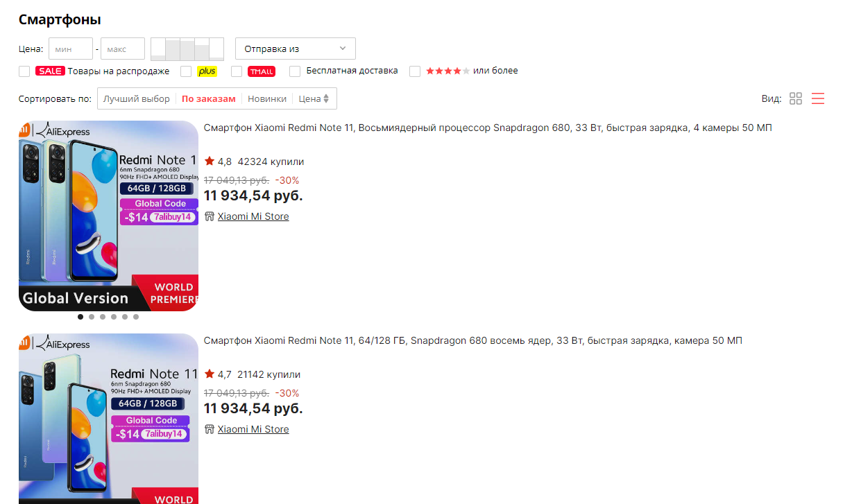Open the Восьмиядерный процессор Redmi Note 11 title

pyautogui.click(x=488, y=128)
